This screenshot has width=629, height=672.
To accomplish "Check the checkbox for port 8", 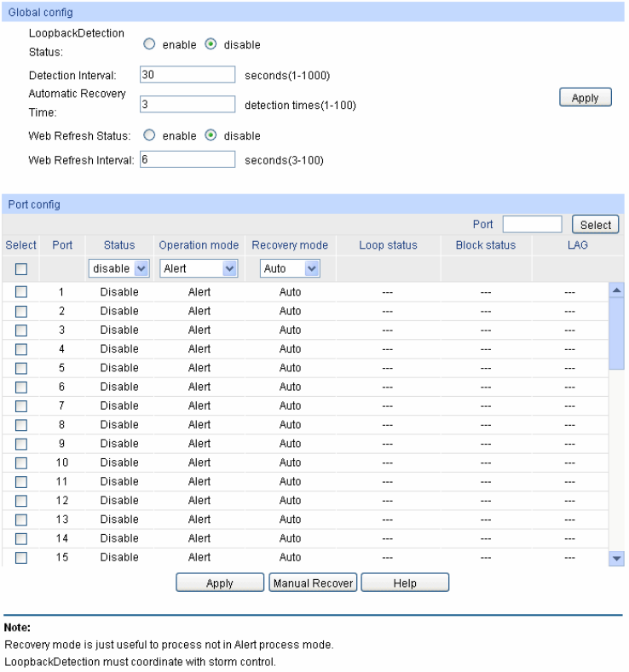I will point(21,425).
